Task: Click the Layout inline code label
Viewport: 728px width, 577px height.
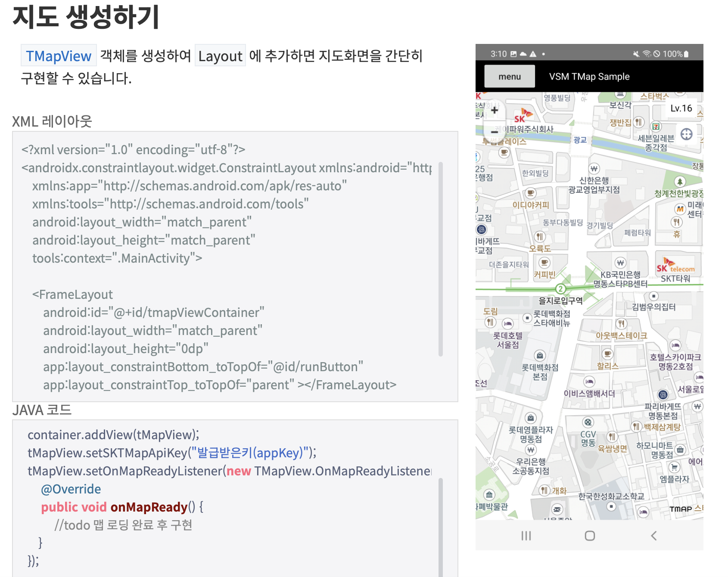Action: [x=220, y=56]
